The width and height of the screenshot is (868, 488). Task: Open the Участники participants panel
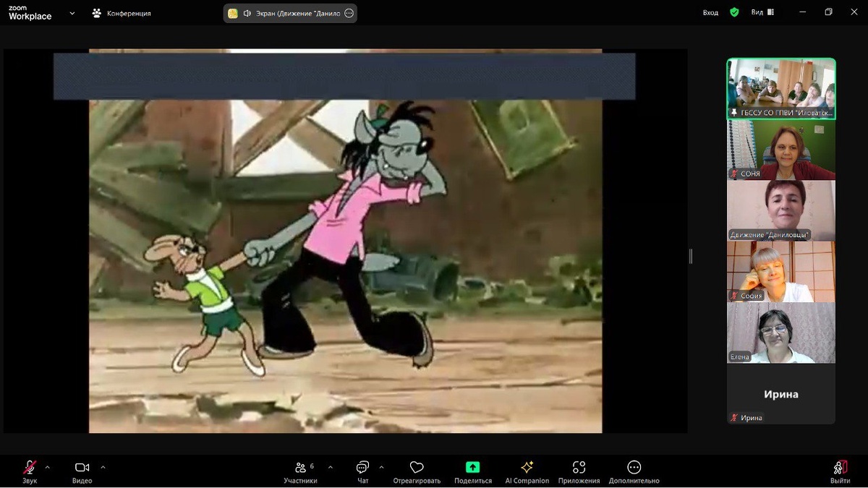(x=300, y=472)
